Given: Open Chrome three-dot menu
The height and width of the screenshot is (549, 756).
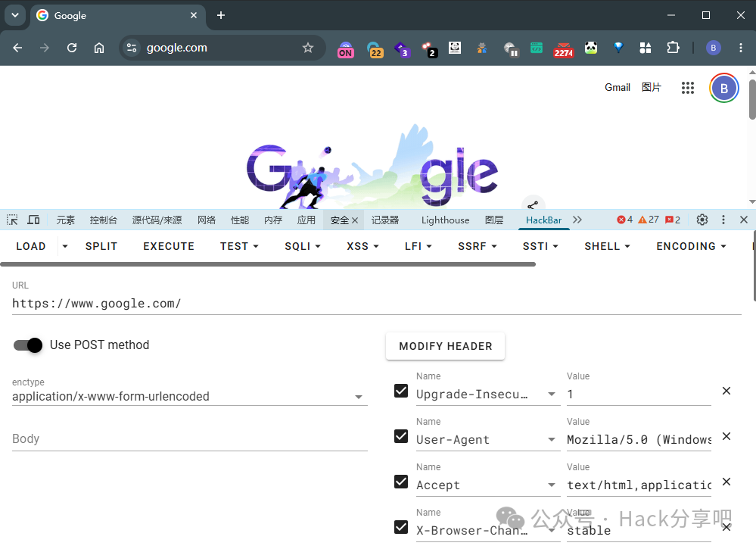Looking at the screenshot, I should (741, 48).
